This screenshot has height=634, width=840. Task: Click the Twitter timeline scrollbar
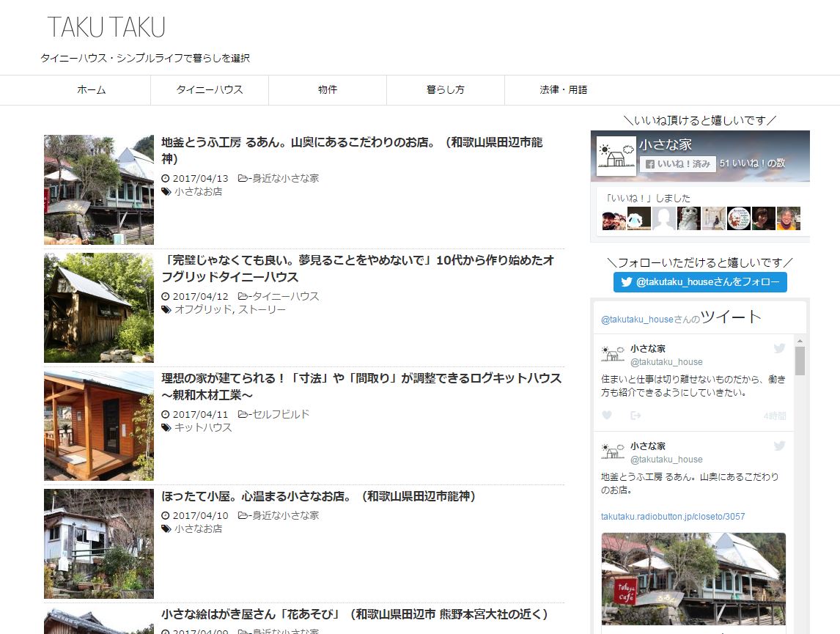pyautogui.click(x=800, y=361)
